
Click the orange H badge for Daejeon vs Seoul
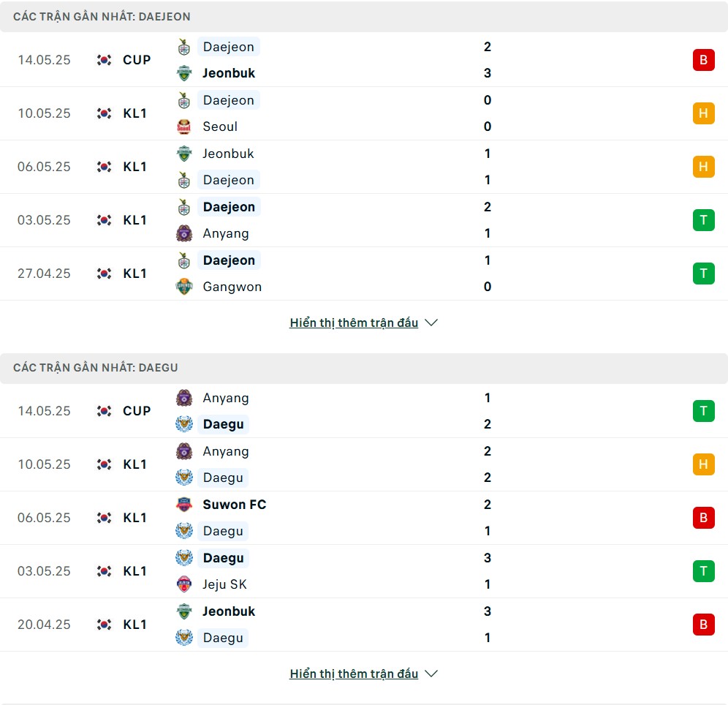(703, 113)
